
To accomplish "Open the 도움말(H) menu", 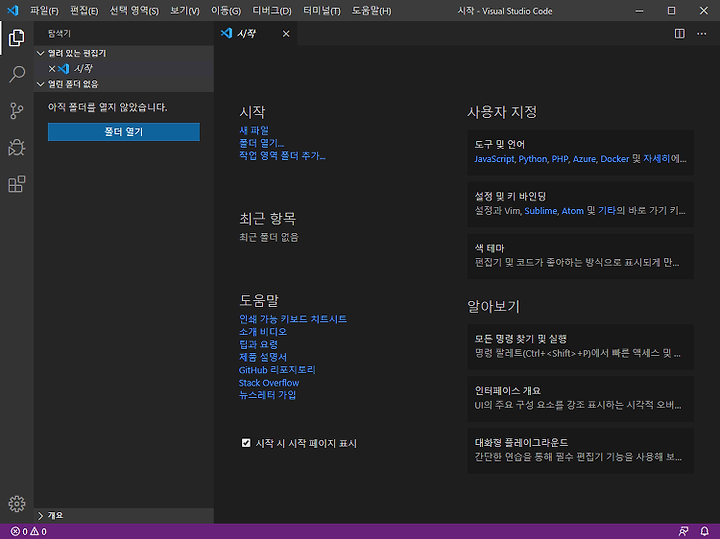I will click(x=371, y=11).
